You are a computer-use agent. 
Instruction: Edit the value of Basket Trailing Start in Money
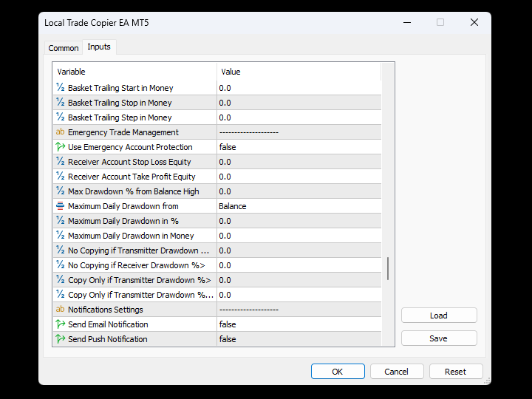tap(299, 88)
